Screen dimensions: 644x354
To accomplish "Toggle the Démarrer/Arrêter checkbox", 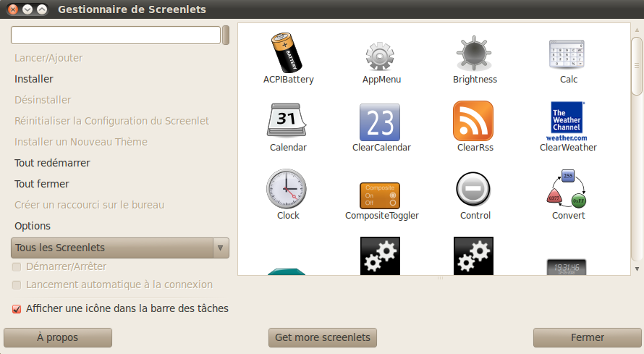I will [x=17, y=267].
